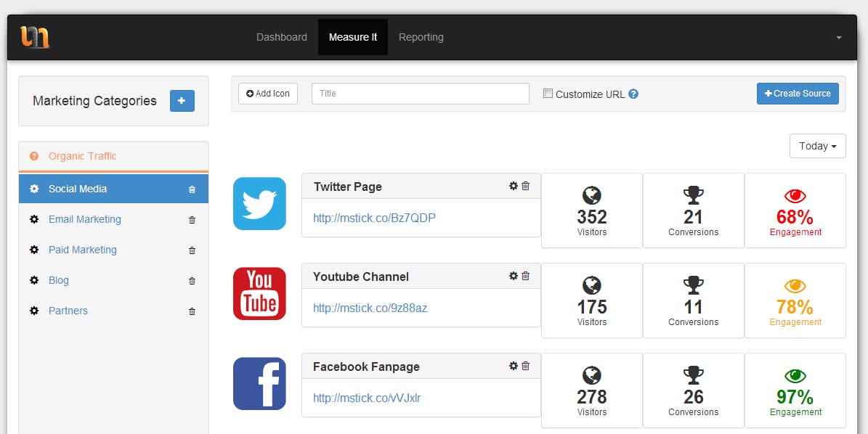Open the Today date range dropdown
Image resolution: width=868 pixels, height=434 pixels.
point(817,146)
